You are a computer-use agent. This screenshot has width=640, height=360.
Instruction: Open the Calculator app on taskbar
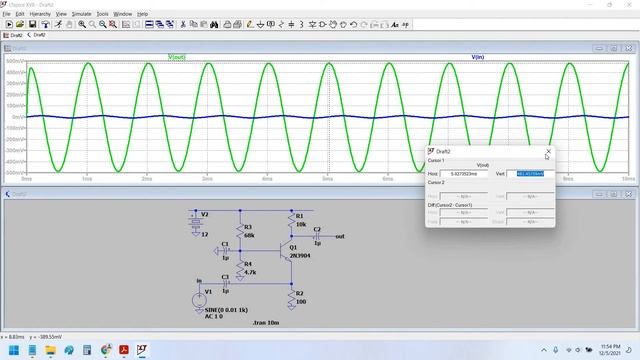pos(87,350)
